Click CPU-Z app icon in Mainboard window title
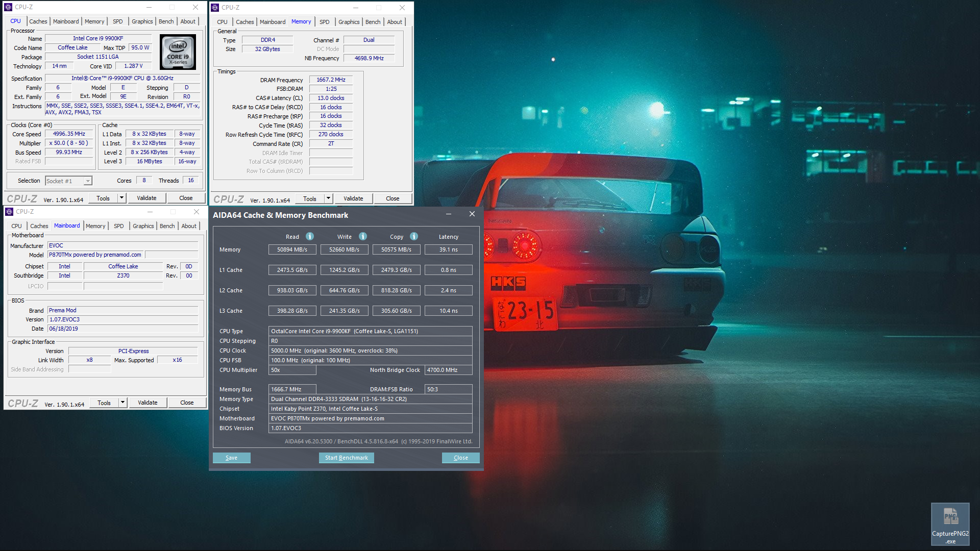This screenshot has height=551, width=980. tap(9, 212)
